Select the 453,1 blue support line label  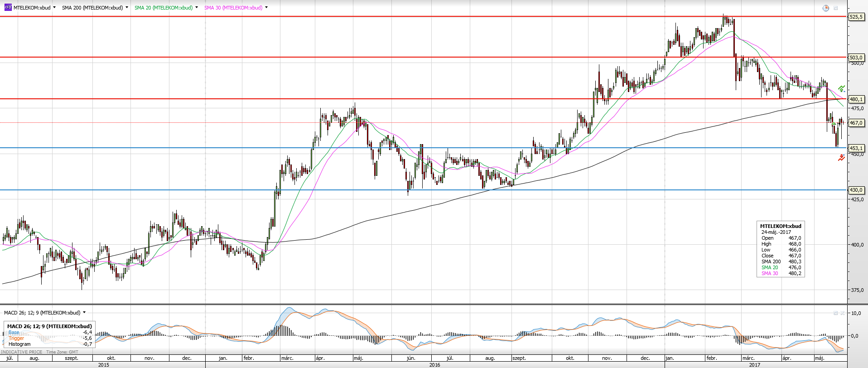pyautogui.click(x=856, y=148)
